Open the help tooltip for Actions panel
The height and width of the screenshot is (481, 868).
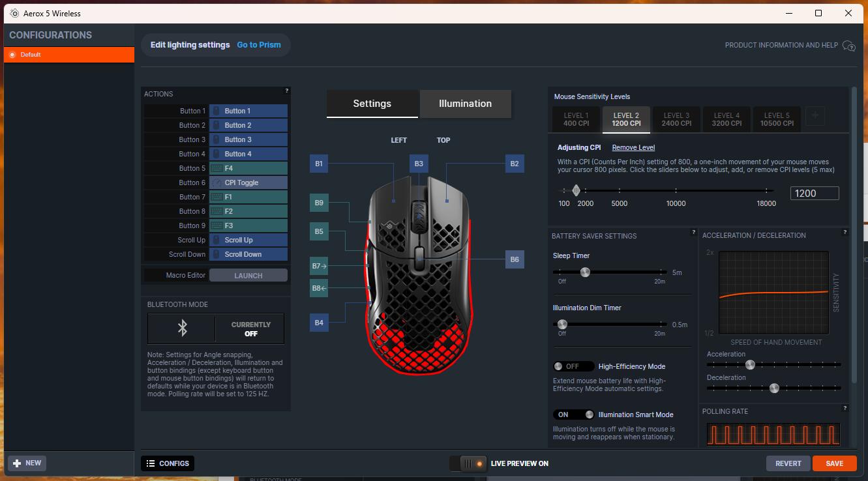(286, 91)
